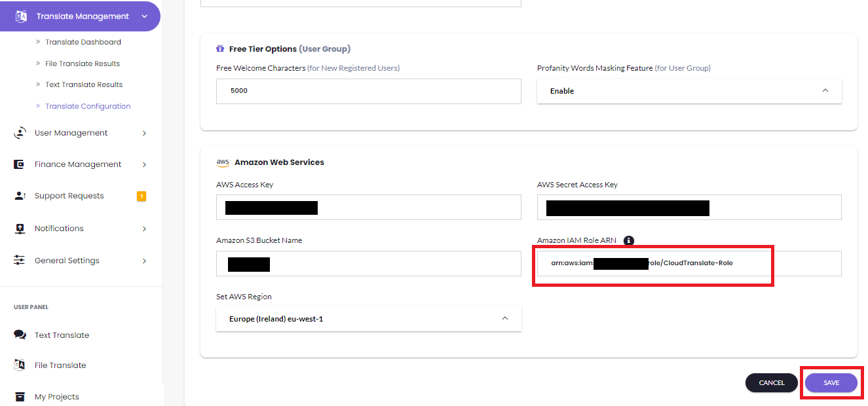Click the IAM Role ARN info icon
Viewport: 868px width, 406px height.
pyautogui.click(x=628, y=240)
